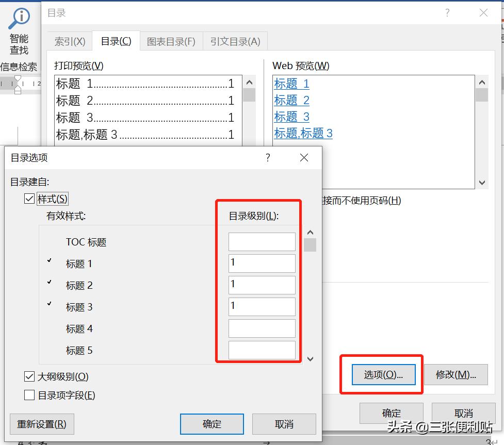The image size is (504, 445).
Task: Cancel the 目录选项 dialog with 取消
Action: coord(284,424)
